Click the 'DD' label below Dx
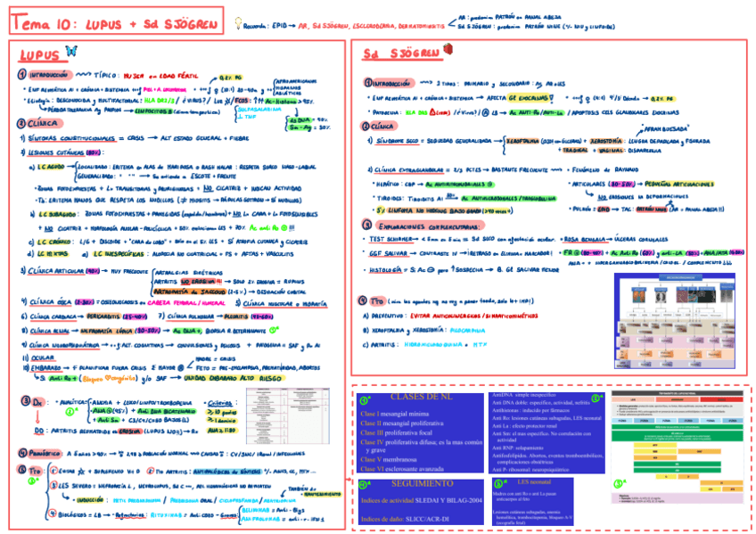 39,431
